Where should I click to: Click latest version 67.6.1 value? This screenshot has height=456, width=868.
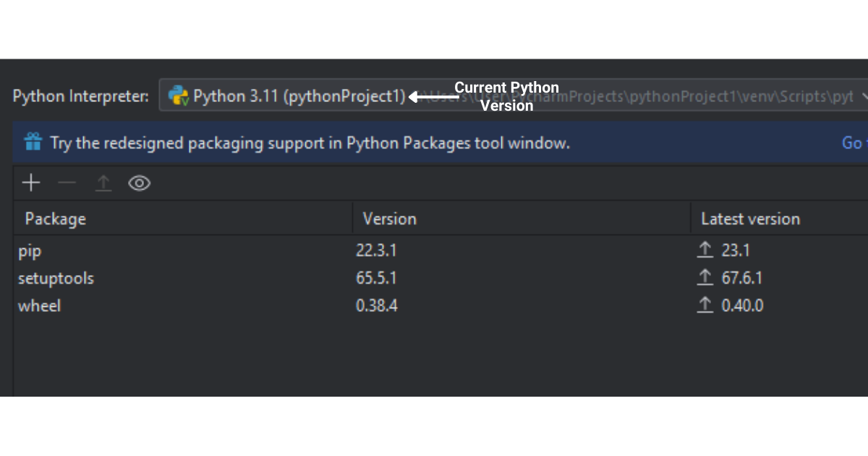[742, 278]
